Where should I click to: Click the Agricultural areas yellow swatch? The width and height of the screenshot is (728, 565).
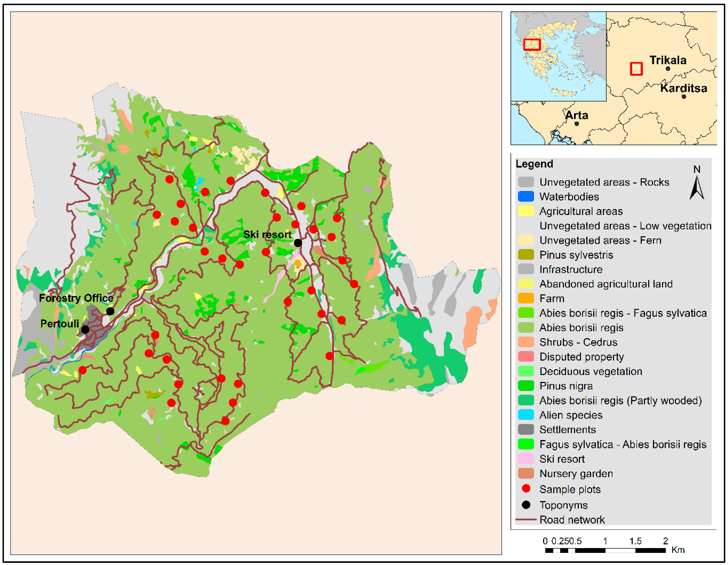pyautogui.click(x=526, y=211)
